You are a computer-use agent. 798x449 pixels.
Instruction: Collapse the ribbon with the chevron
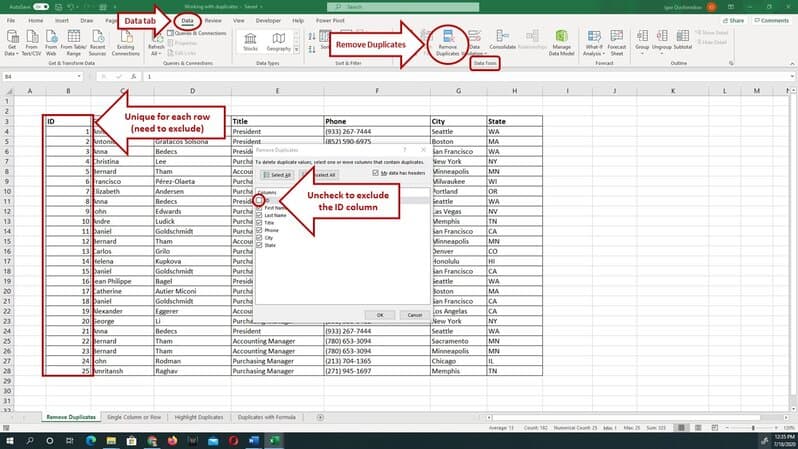pyautogui.click(x=792, y=64)
